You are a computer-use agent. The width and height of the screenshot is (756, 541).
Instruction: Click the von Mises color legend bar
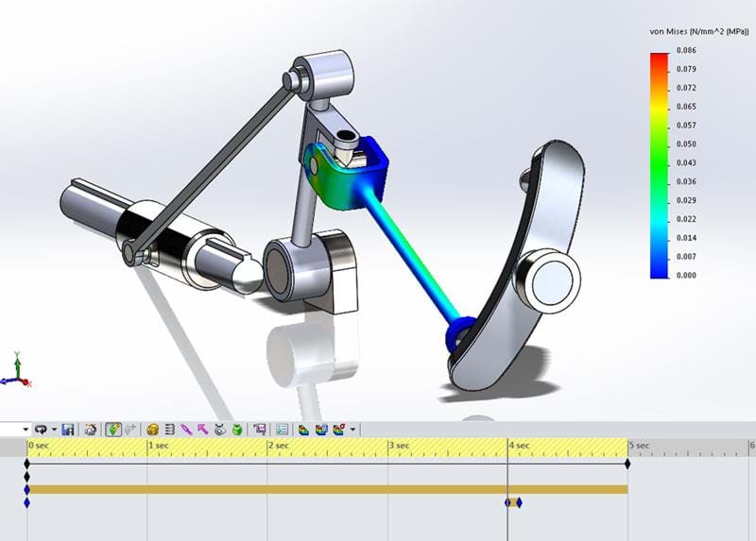coord(659,165)
